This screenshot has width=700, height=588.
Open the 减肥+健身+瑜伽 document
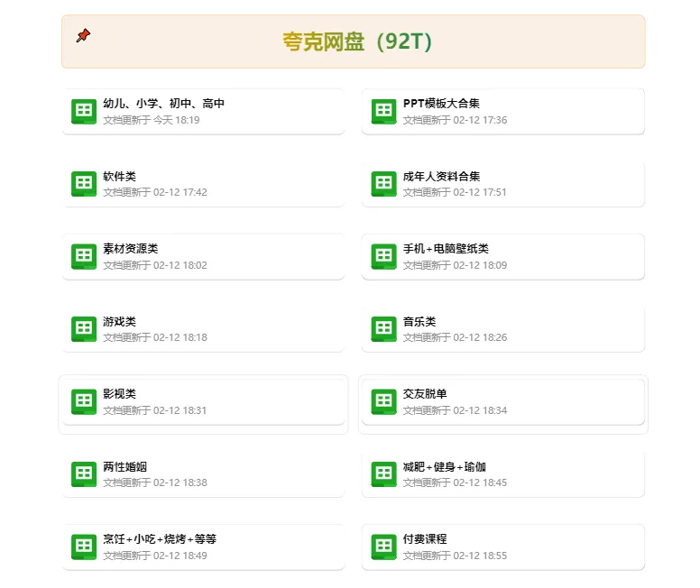point(502,474)
